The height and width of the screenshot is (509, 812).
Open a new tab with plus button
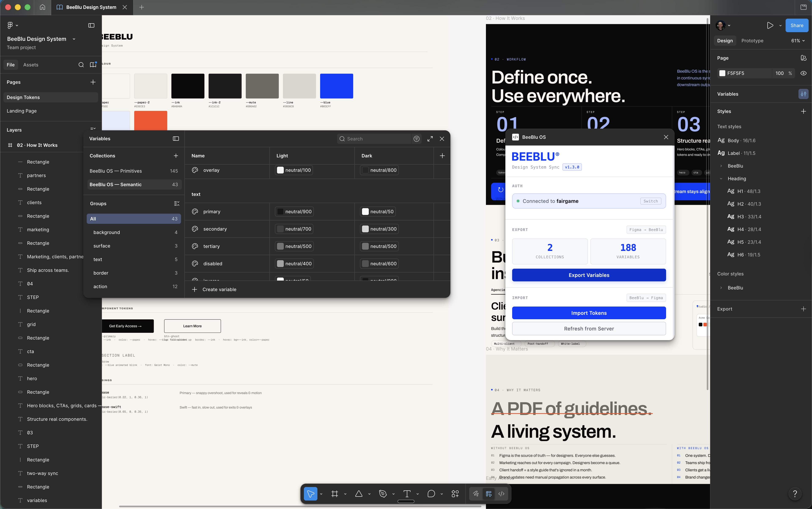(142, 7)
